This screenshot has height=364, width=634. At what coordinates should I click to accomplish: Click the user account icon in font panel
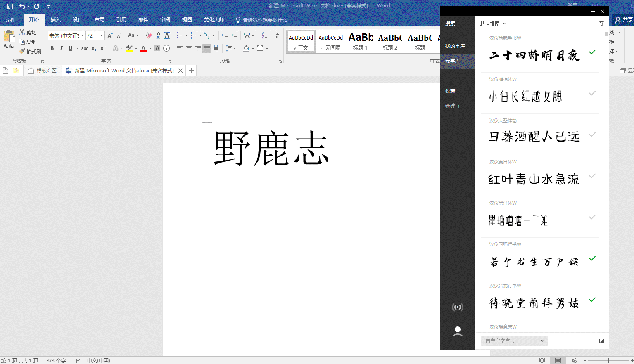pyautogui.click(x=458, y=331)
